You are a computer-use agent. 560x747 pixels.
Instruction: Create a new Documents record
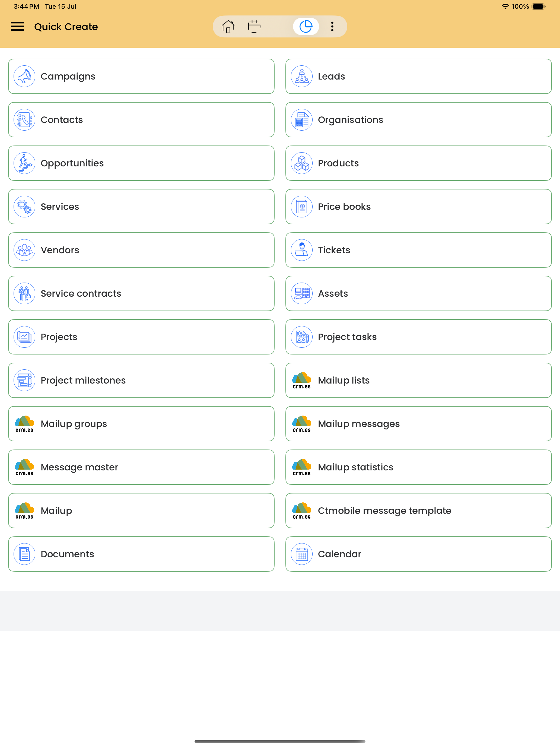[x=141, y=554]
